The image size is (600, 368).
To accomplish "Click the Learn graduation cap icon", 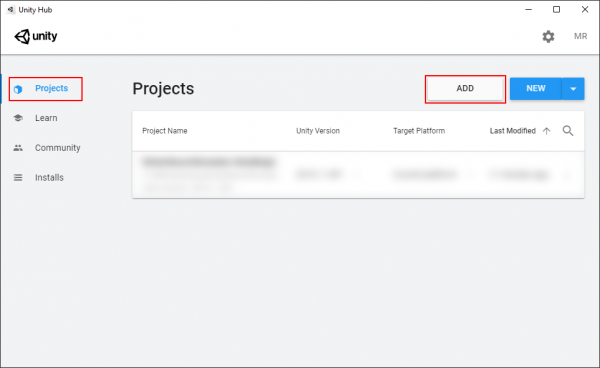I will [x=18, y=118].
